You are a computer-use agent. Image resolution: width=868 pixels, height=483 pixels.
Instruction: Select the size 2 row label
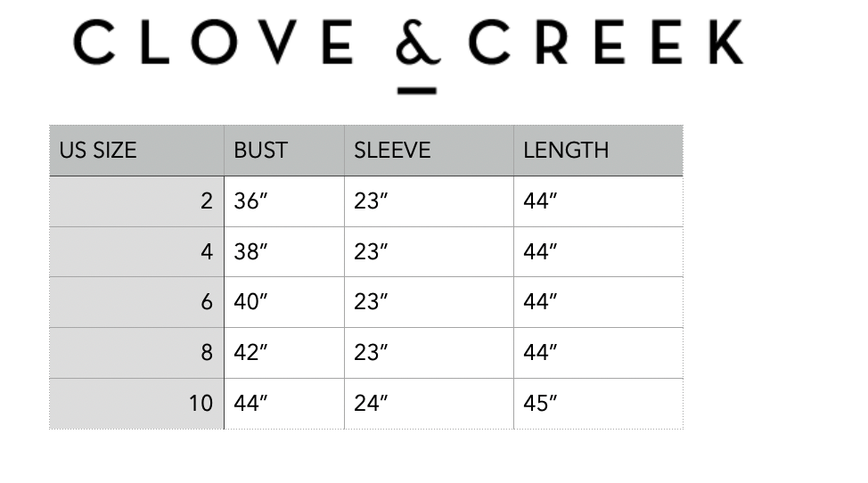pos(206,201)
